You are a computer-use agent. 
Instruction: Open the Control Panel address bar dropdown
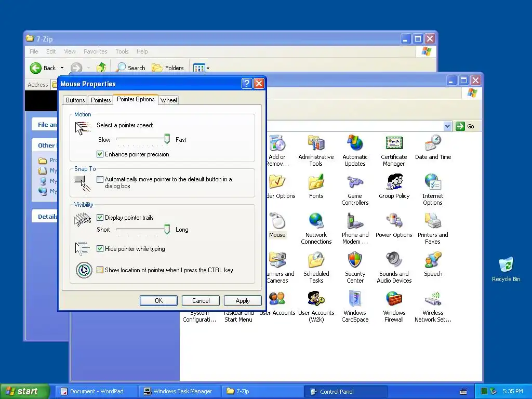pyautogui.click(x=447, y=126)
